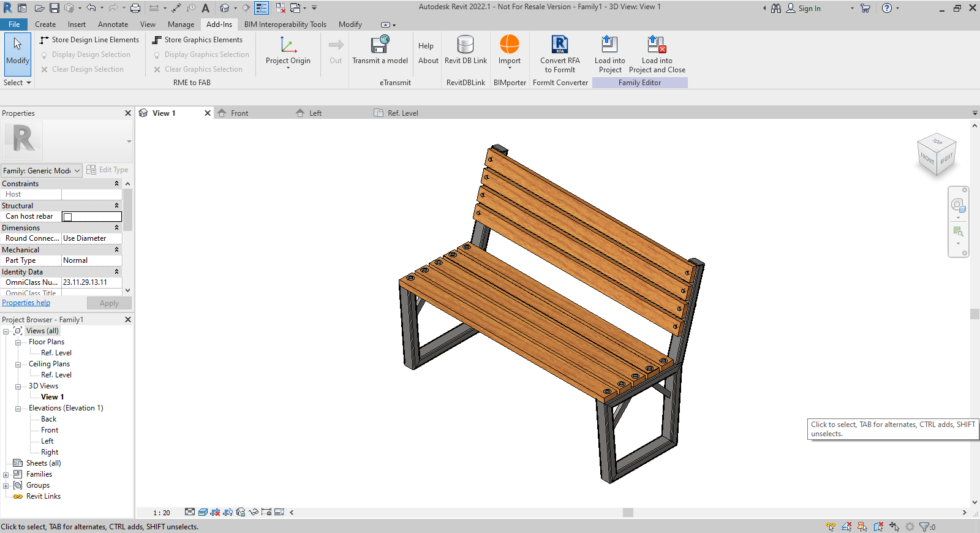
Task: Click the selection filter funnel icon
Action: click(924, 527)
